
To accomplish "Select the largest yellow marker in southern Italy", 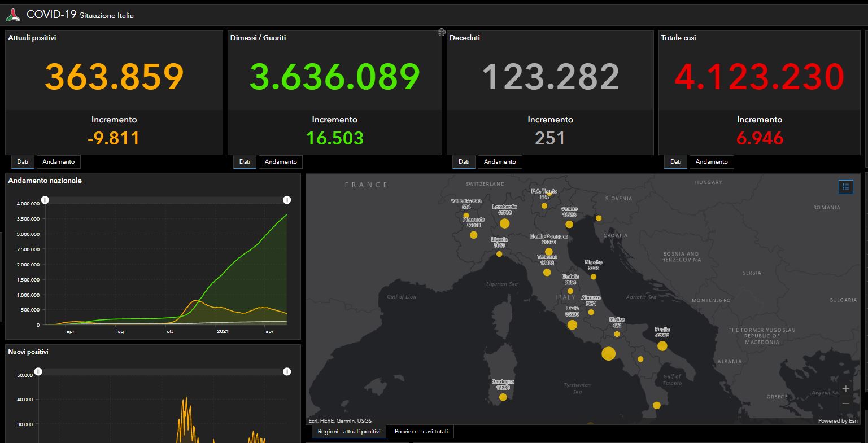I will tap(608, 354).
